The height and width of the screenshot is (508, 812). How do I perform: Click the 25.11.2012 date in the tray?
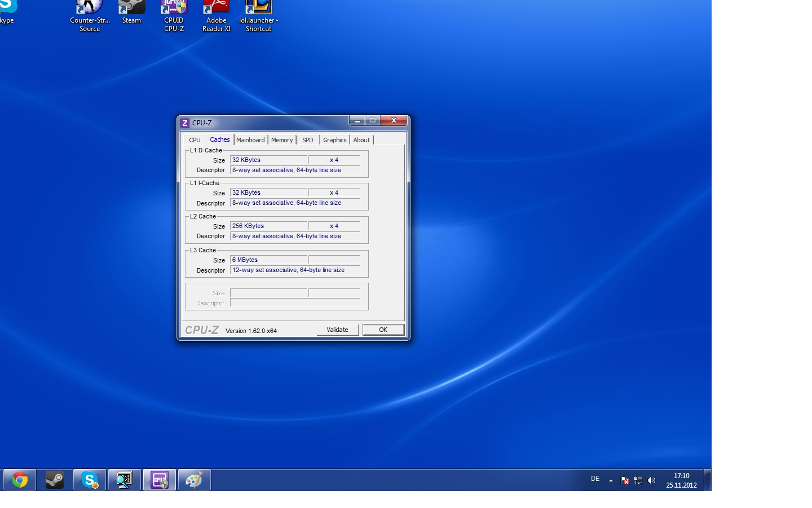pos(682,485)
